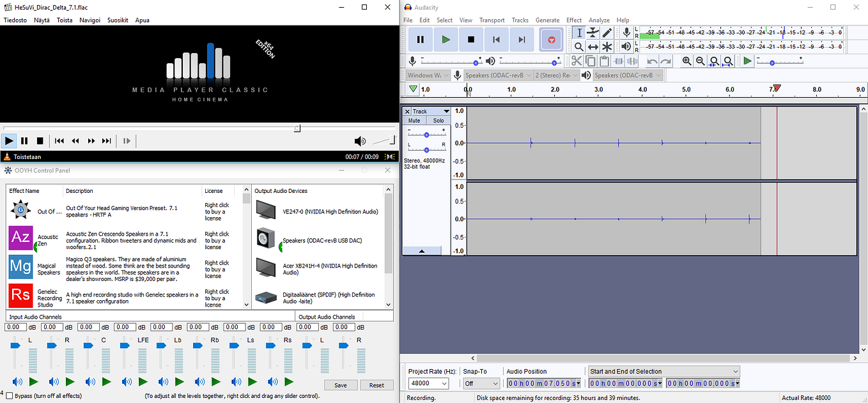Image resolution: width=868 pixels, height=403 pixels.
Task: Open the Magical Speakers effect icon
Action: (x=20, y=267)
